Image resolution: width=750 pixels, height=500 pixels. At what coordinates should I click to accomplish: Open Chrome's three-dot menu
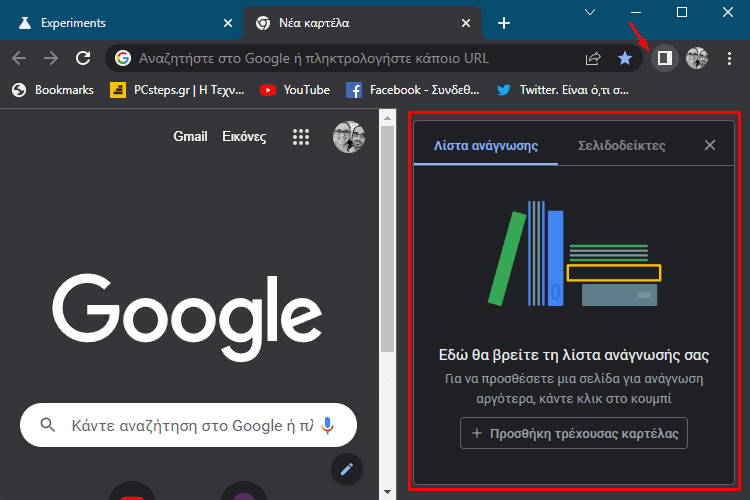click(729, 58)
